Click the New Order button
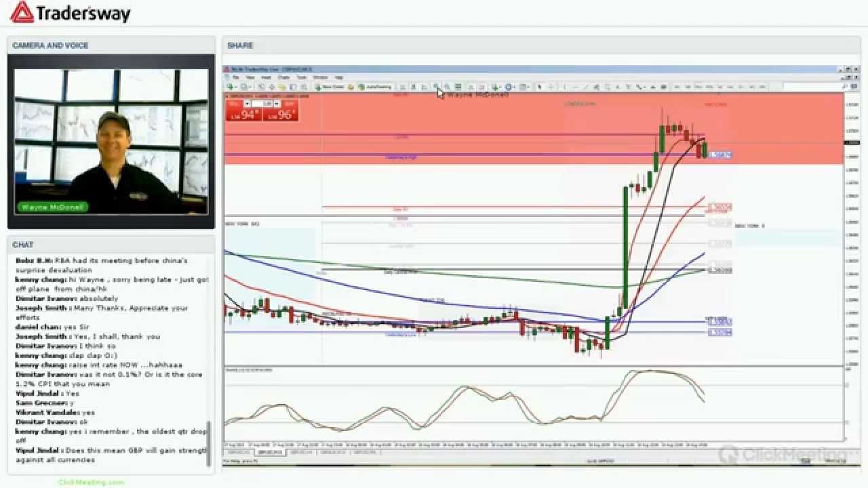Screen dimensions: 868x488 click(330, 87)
